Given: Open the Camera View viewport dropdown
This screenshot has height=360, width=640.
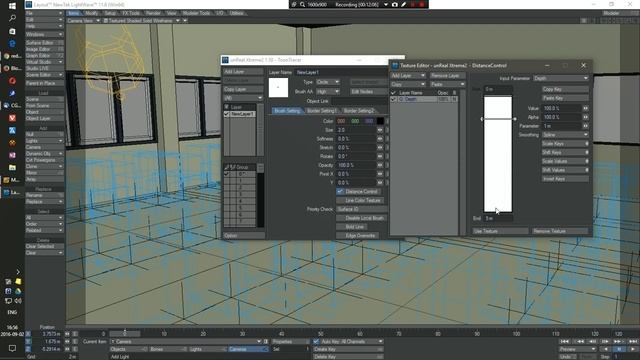Looking at the screenshot, I should pos(84,21).
